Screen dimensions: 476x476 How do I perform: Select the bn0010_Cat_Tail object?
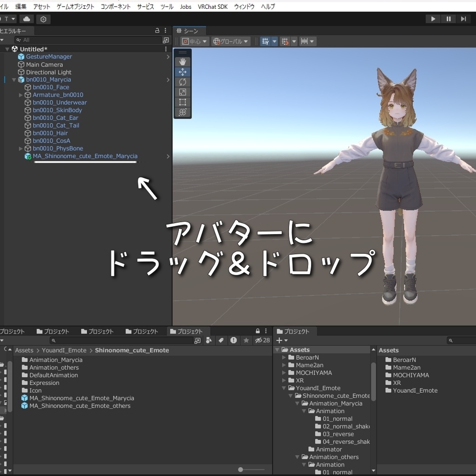click(x=56, y=126)
